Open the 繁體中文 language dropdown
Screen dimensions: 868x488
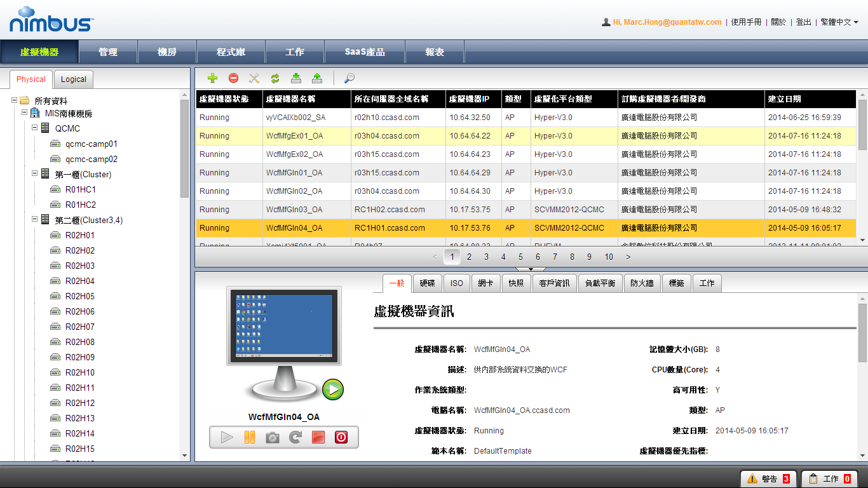[x=839, y=22]
